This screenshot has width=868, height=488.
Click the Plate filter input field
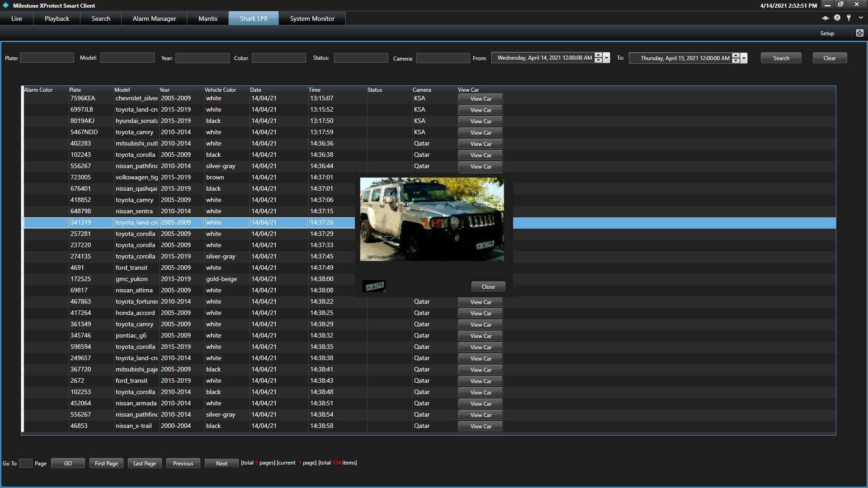pos(47,58)
